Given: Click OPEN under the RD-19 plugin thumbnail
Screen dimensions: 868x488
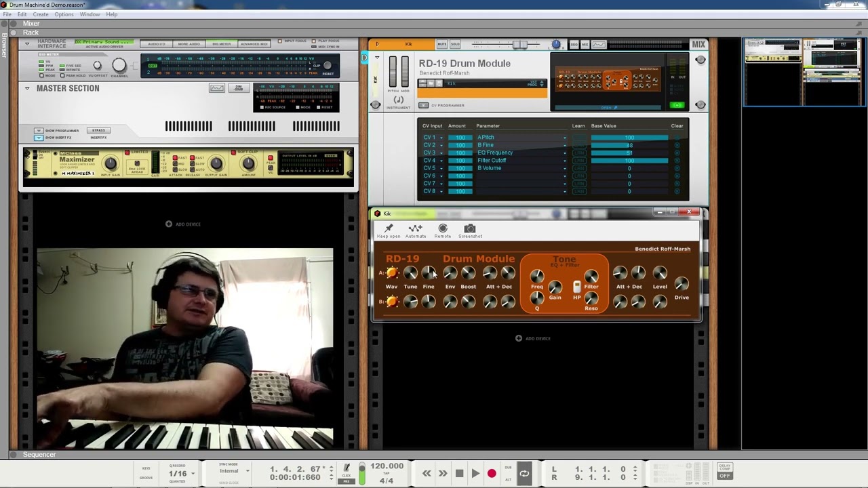Looking at the screenshot, I should tap(608, 107).
